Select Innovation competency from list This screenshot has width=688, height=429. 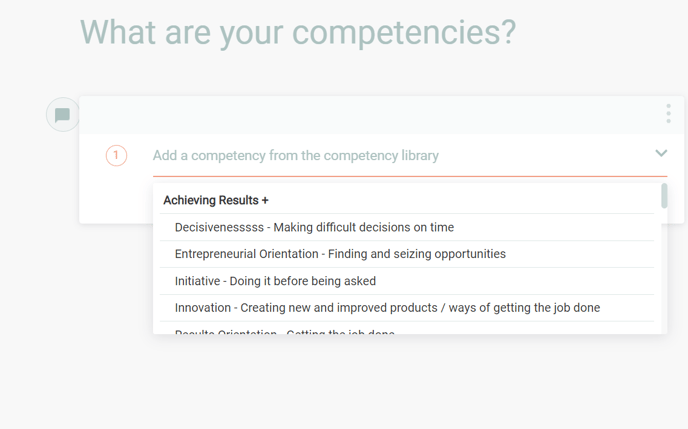click(x=205, y=308)
